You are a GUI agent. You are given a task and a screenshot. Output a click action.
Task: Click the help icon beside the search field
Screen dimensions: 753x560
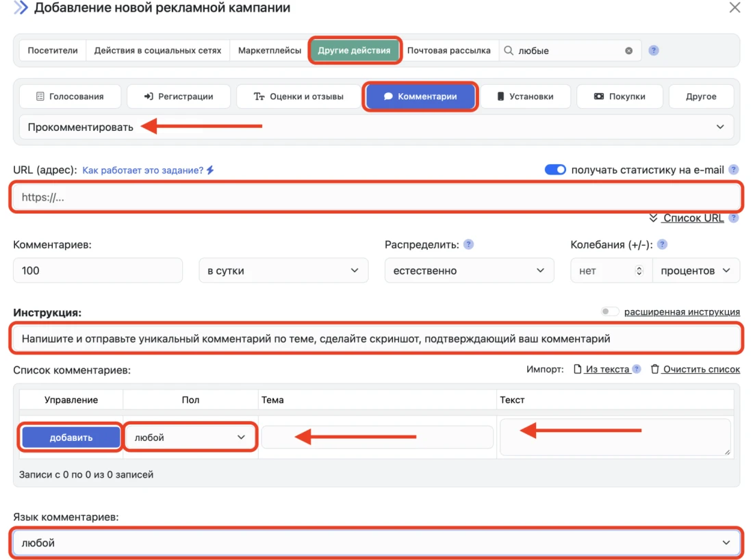point(654,51)
